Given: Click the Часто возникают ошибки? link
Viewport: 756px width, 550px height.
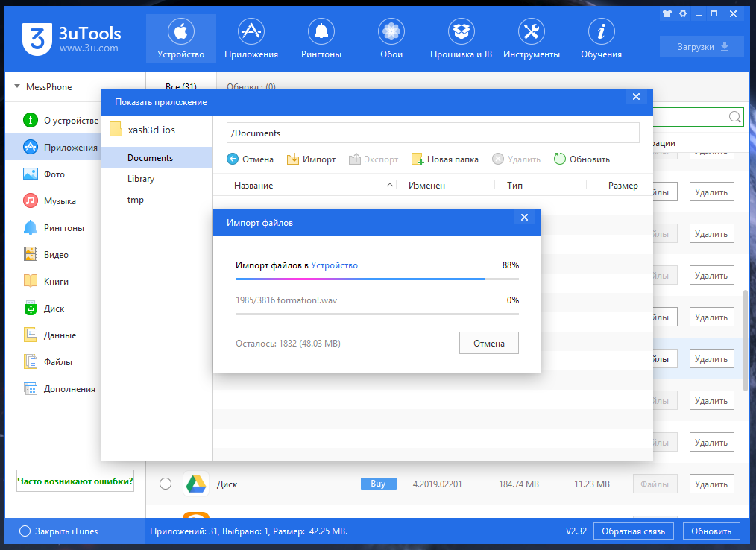Looking at the screenshot, I should coord(75,481).
